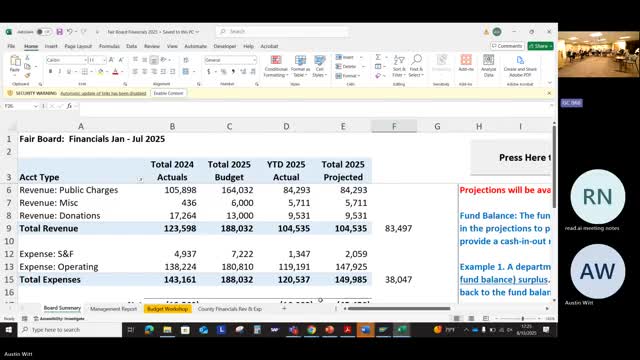Open the Acct Type filter arrow
The image size is (640, 360).
(140, 179)
